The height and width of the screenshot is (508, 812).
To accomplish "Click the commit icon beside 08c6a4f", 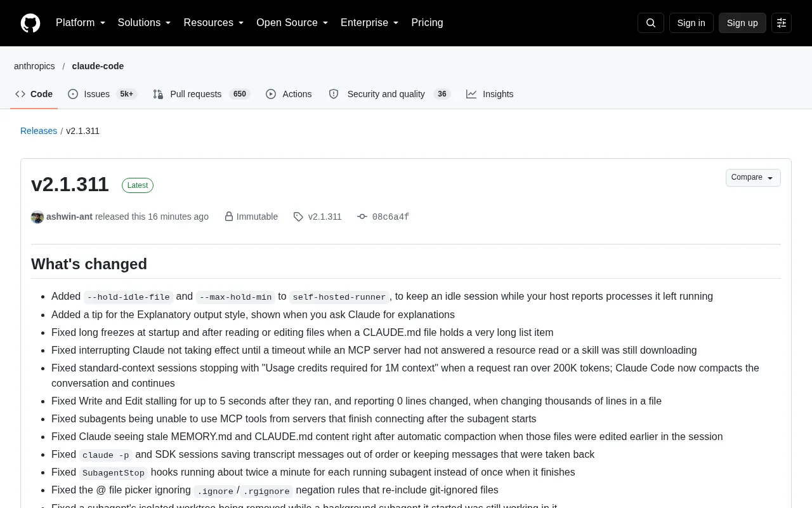I will coord(362,217).
